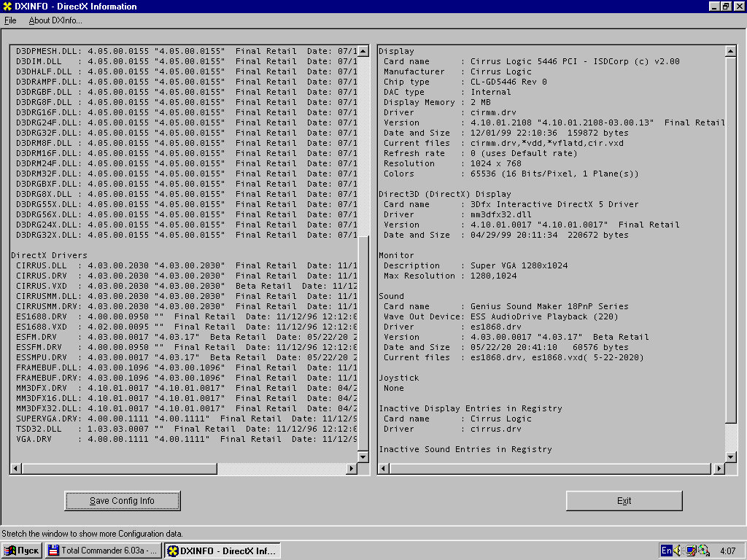Click the En language indicator in tray
Screen dimensions: 747x560
pos(666,551)
